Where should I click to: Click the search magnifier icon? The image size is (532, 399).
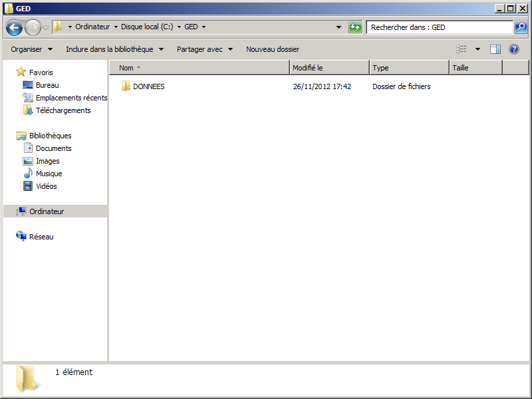(521, 27)
